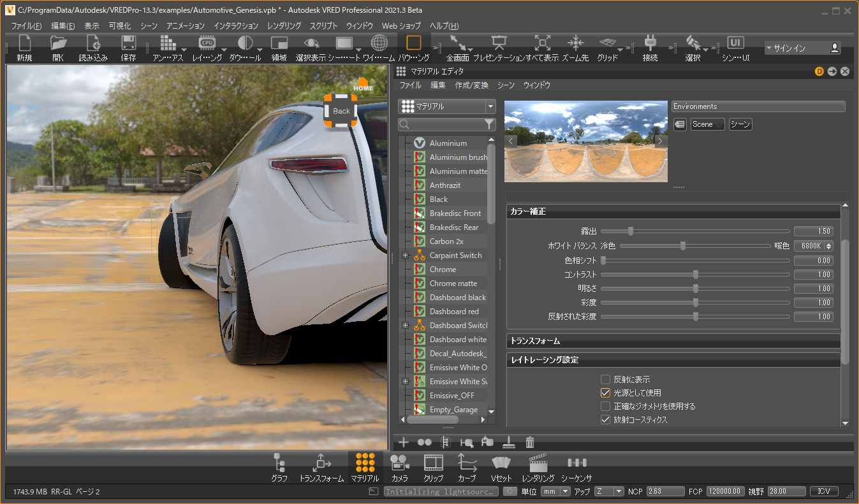Click the Back view cube face
The width and height of the screenshot is (859, 504).
tap(341, 111)
